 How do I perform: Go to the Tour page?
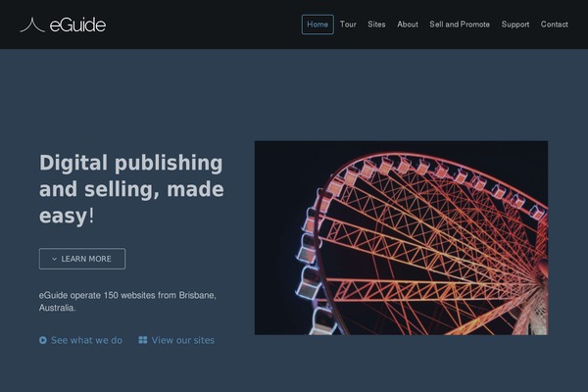pyautogui.click(x=348, y=24)
